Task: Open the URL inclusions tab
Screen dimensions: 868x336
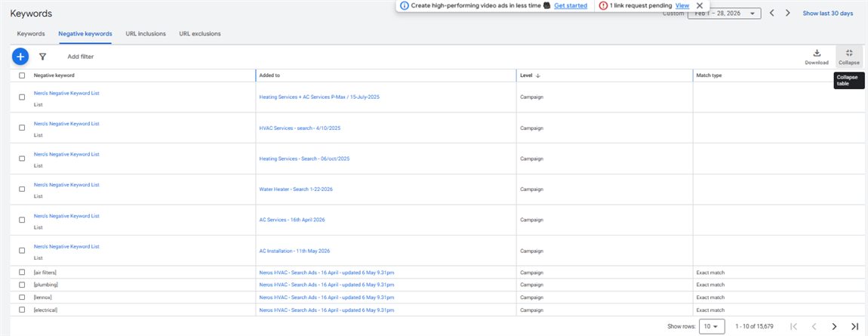Action: [x=146, y=34]
